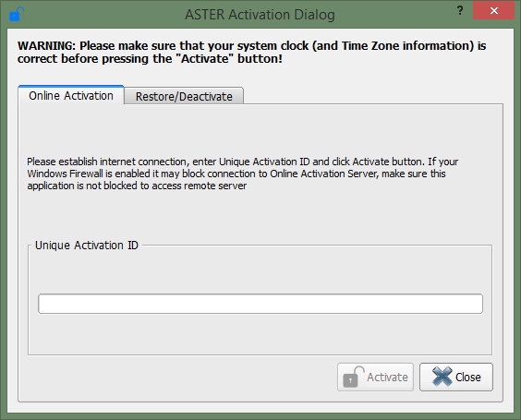
Task: Click the bold WARNING system clock message
Action: [x=251, y=52]
